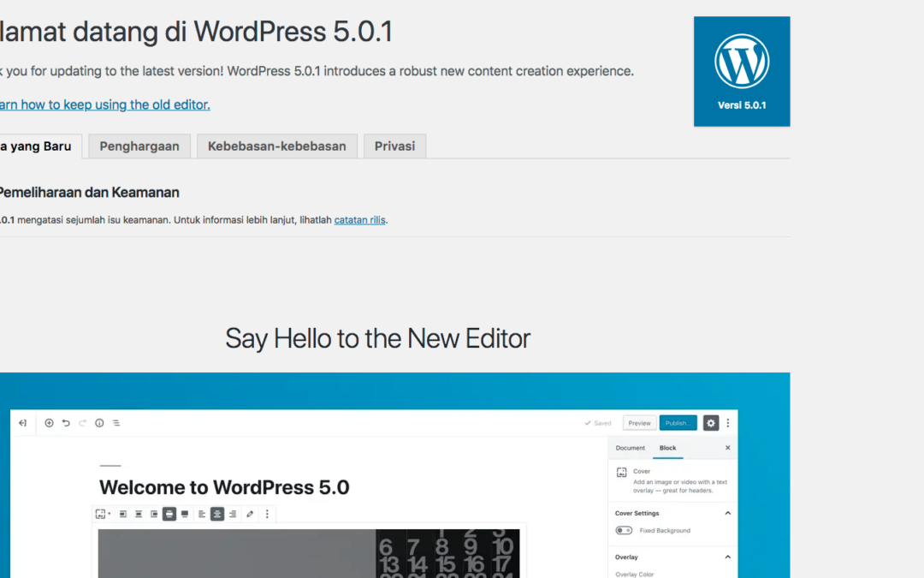Screen dimensions: 924x578
Task: Click the edit pencil icon in block toolbar
Action: coord(250,515)
